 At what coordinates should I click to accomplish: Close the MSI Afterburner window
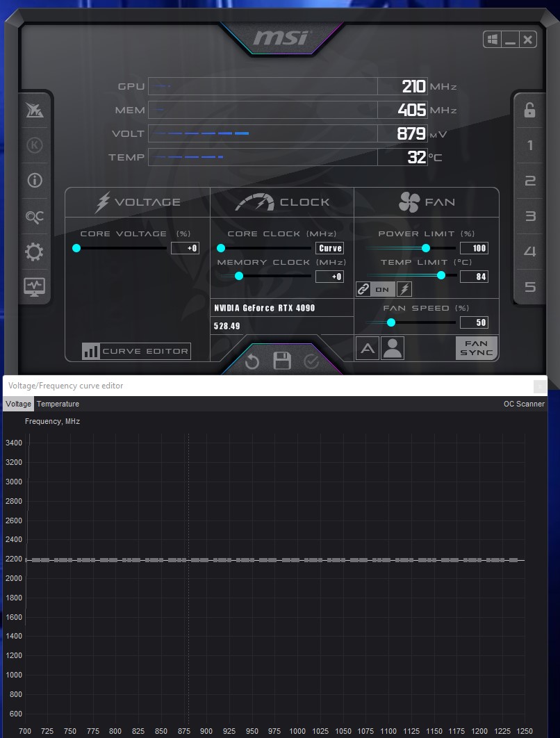tap(528, 40)
